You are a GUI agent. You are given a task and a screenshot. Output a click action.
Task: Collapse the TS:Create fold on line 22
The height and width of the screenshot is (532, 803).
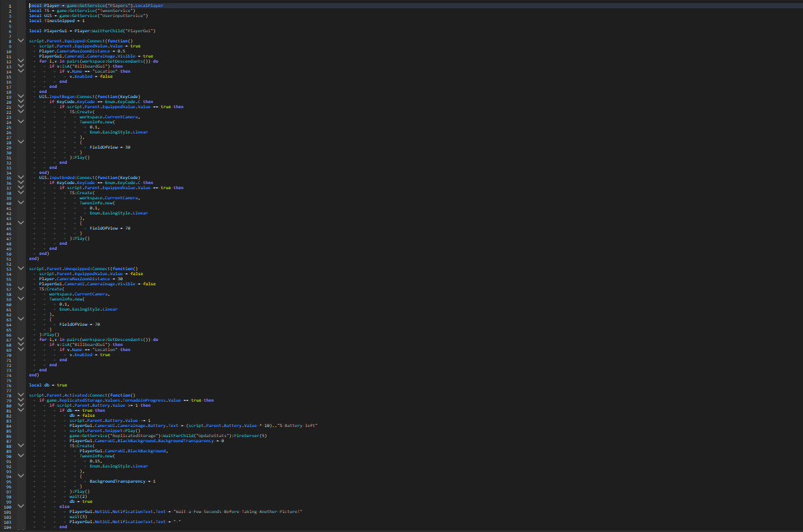[20, 111]
